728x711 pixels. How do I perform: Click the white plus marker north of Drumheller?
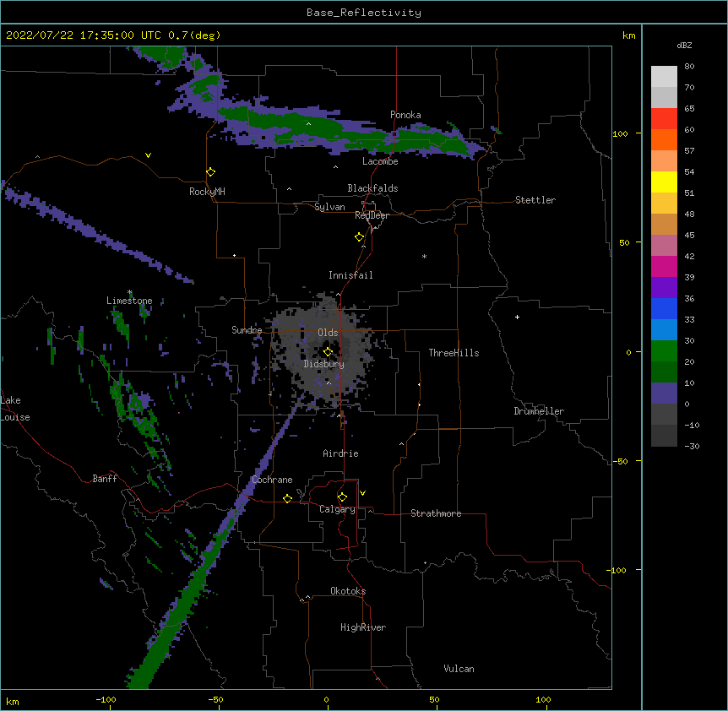tap(517, 317)
